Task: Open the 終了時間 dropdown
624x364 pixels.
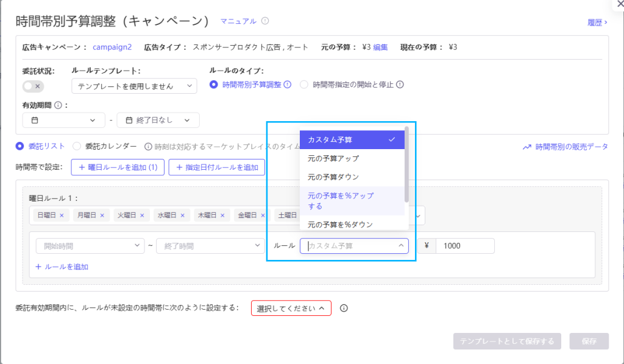Action: coord(210,246)
